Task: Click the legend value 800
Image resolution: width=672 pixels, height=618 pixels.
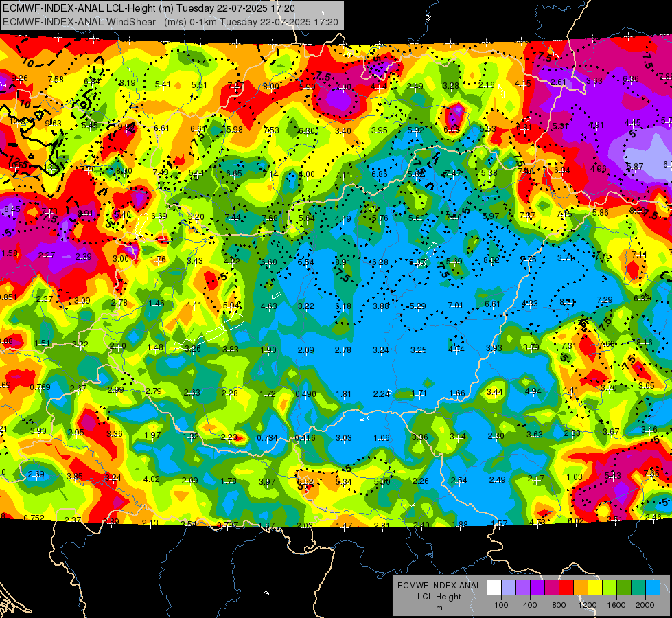Action: (x=559, y=605)
